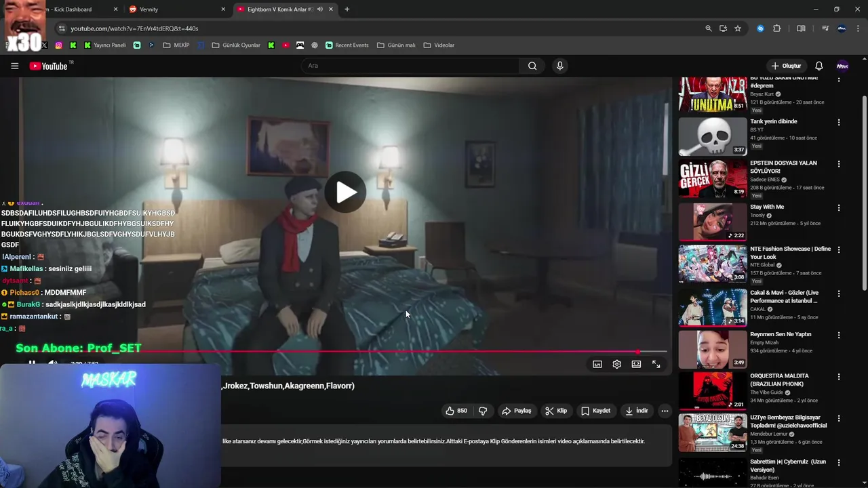Toggle subtitles on the video player
Viewport: 868px width, 488px height.
tap(597, 364)
